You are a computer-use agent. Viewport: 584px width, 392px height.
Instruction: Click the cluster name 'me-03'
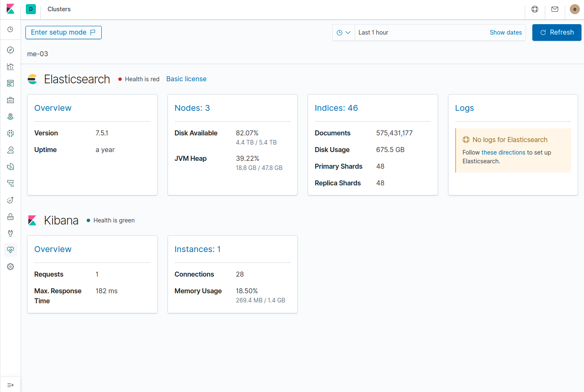click(x=38, y=54)
